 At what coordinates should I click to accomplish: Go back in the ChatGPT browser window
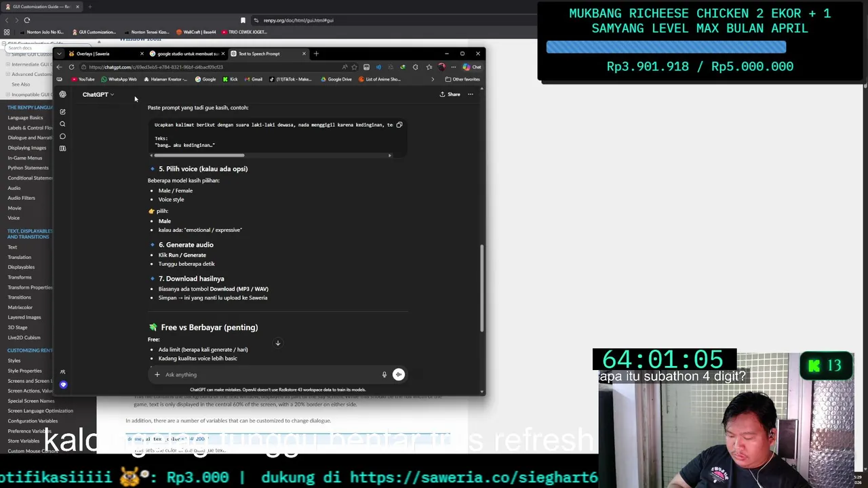(60, 67)
